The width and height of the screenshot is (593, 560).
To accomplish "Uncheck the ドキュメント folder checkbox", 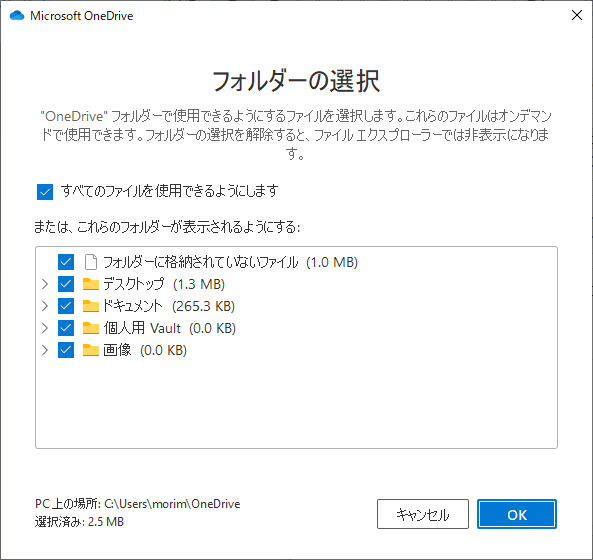I will click(x=66, y=306).
